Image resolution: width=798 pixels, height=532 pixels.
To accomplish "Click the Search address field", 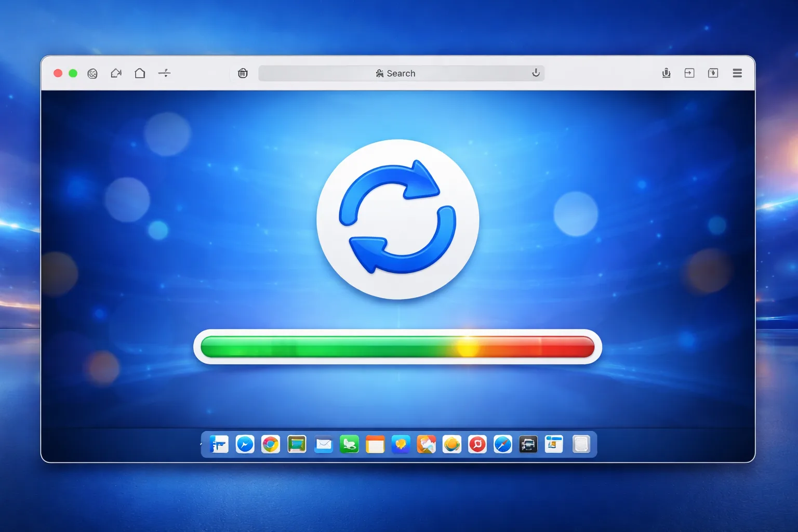I will [x=401, y=73].
